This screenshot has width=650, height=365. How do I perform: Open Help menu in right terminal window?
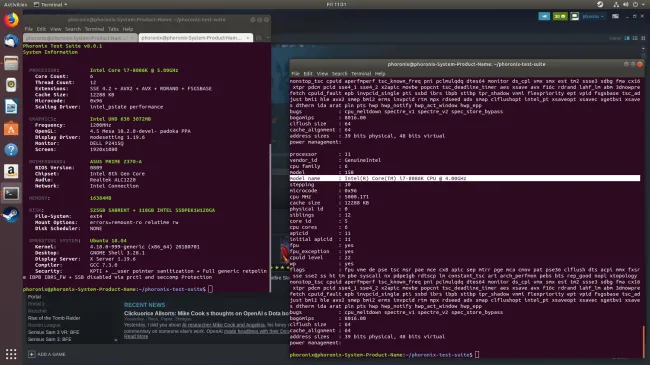click(380, 73)
